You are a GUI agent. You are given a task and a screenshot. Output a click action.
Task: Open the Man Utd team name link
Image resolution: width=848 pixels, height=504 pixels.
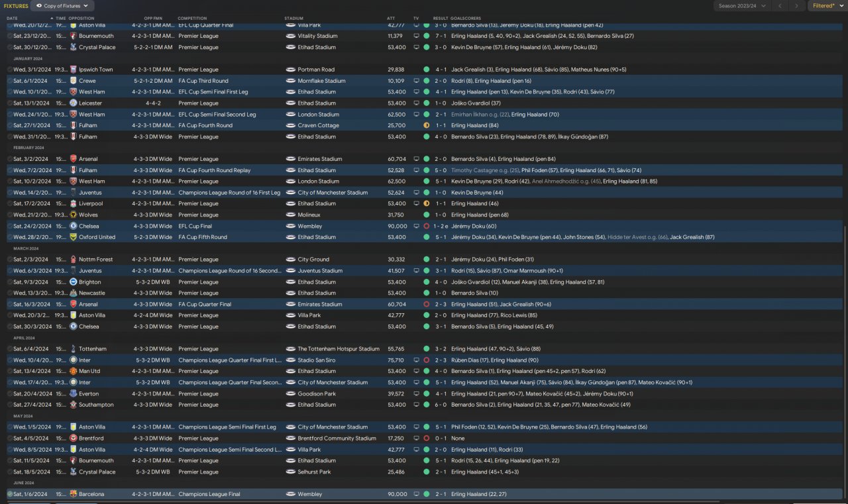(89, 372)
